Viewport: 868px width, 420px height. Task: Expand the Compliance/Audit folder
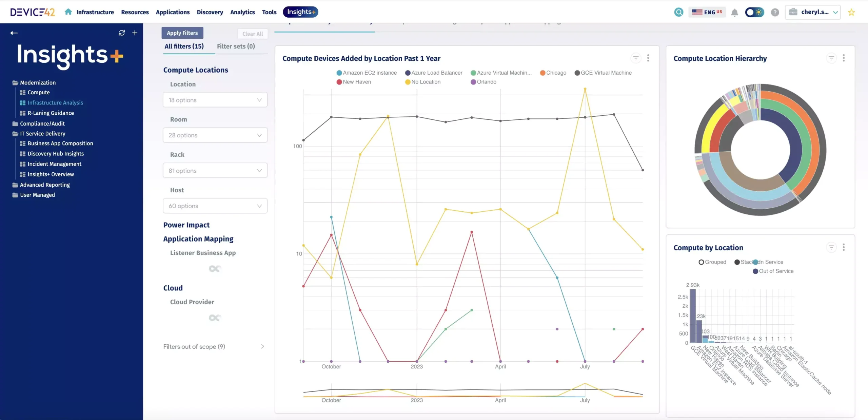[38, 123]
